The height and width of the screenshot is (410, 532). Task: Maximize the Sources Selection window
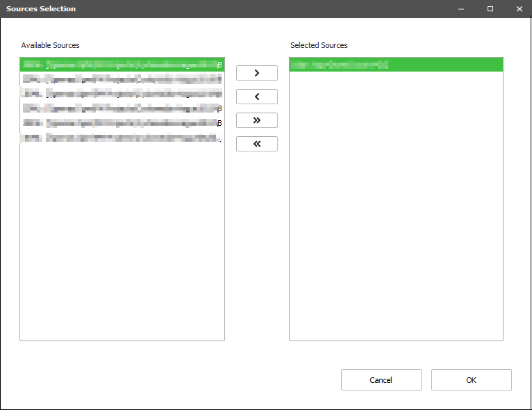tap(490, 9)
